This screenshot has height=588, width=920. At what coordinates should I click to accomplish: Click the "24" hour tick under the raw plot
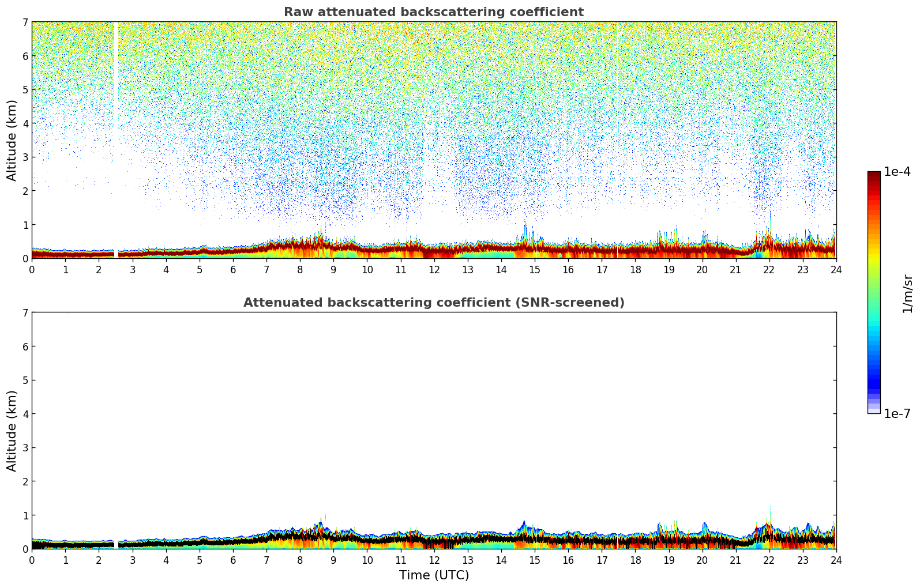coord(836,269)
